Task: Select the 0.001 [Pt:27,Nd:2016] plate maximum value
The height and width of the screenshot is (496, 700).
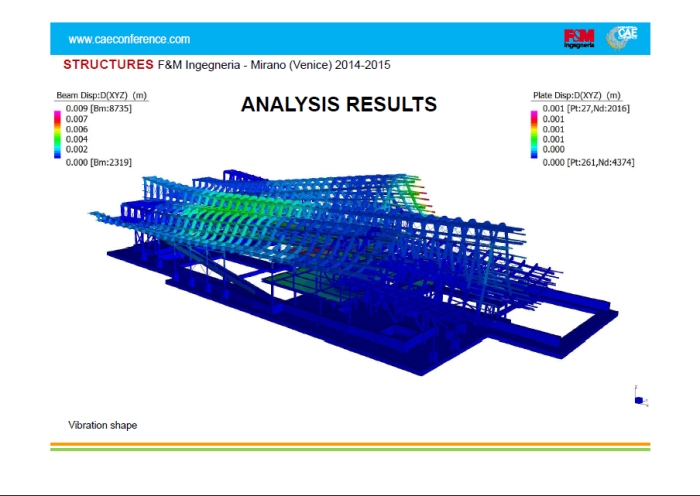Action: point(581,108)
